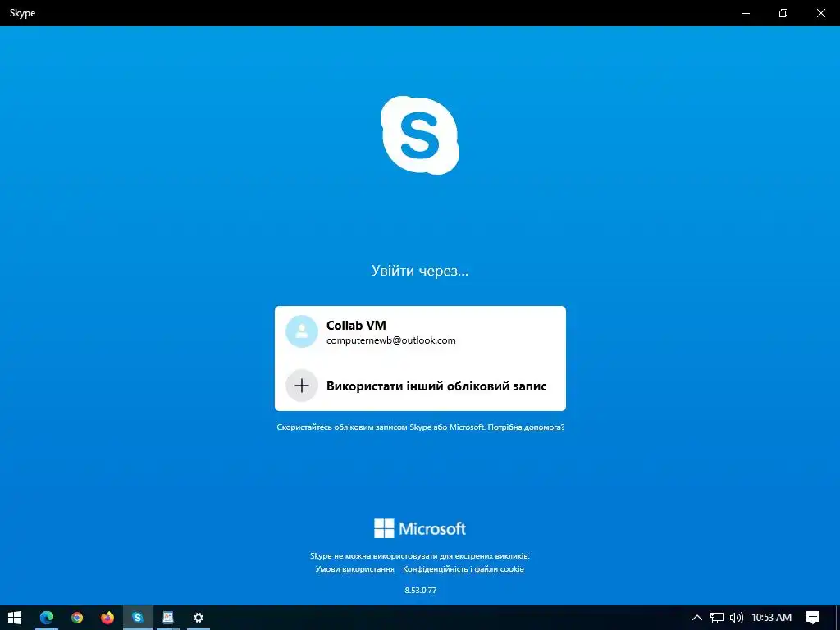Open 'Умови використання' terms link
The width and height of the screenshot is (840, 630).
(x=354, y=569)
